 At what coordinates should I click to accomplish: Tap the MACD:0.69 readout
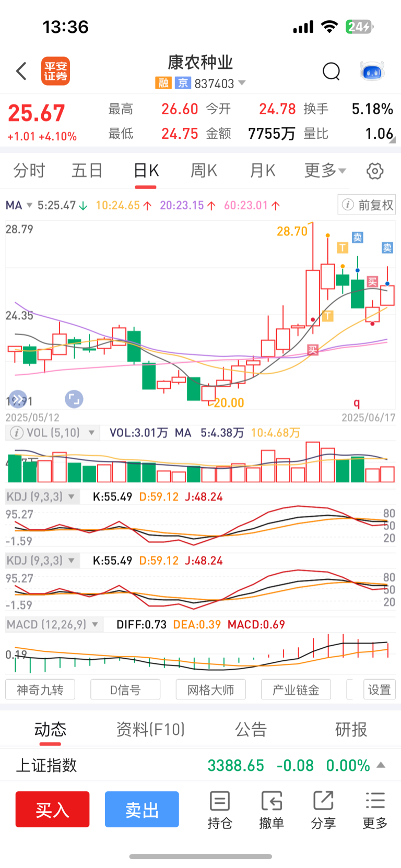pyautogui.click(x=256, y=624)
